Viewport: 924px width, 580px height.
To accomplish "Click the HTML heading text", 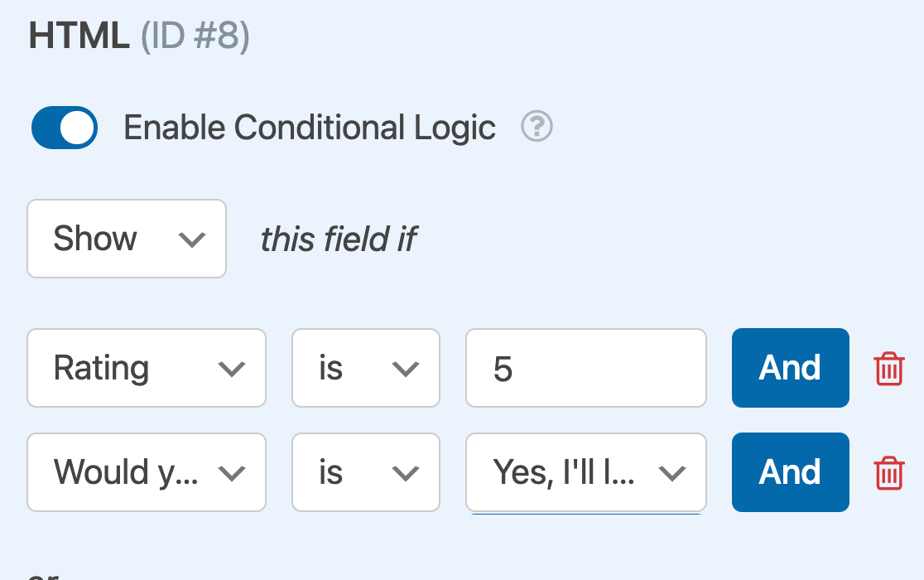I will point(79,38).
